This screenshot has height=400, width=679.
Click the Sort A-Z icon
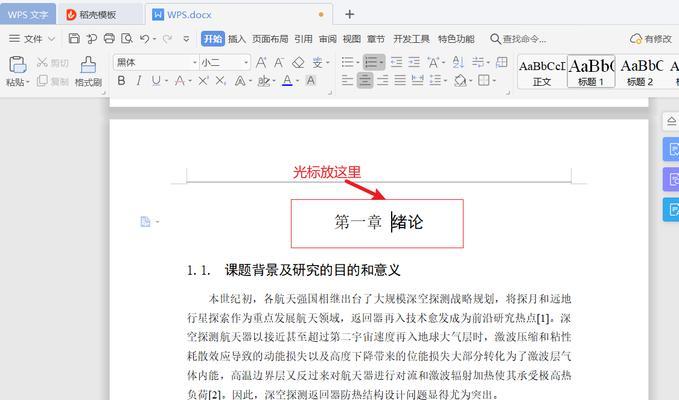click(458, 62)
